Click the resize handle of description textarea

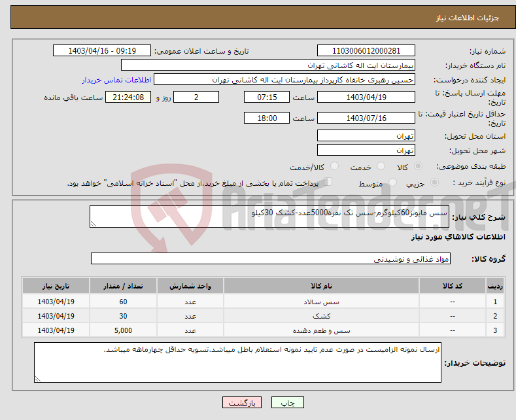[94, 224]
